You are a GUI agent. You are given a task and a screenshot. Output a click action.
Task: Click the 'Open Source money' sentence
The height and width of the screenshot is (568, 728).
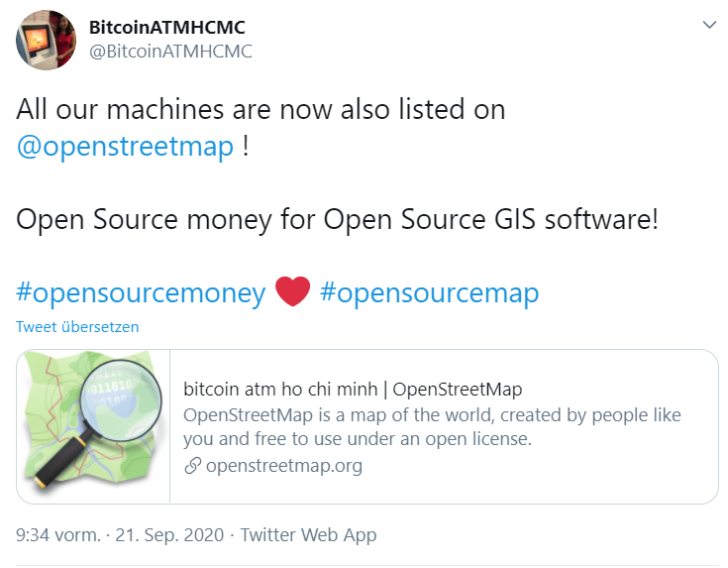[x=337, y=219]
